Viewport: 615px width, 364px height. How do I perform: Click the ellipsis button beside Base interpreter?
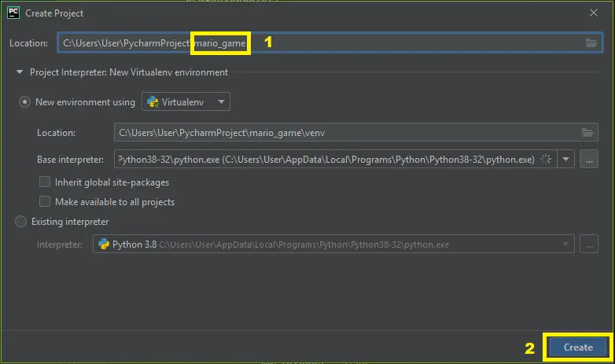[589, 160]
